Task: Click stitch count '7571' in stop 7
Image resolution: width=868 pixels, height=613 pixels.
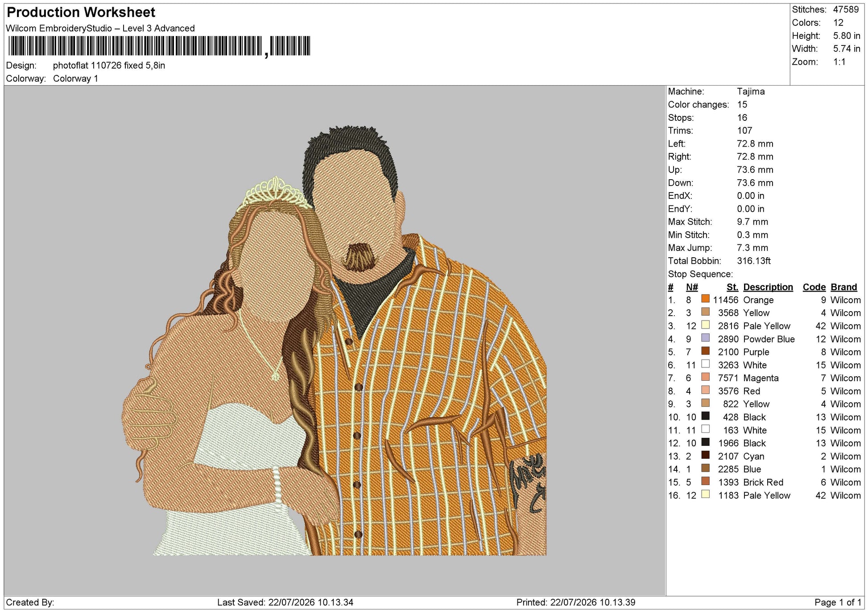Action: click(x=728, y=378)
